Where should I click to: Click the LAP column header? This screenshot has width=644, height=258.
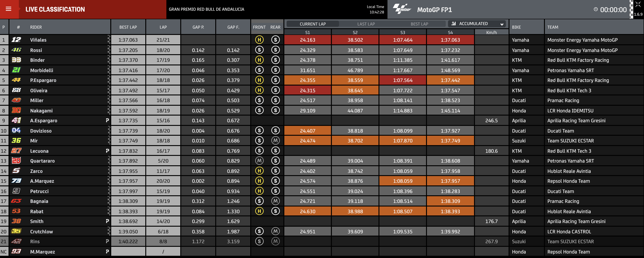point(163,27)
